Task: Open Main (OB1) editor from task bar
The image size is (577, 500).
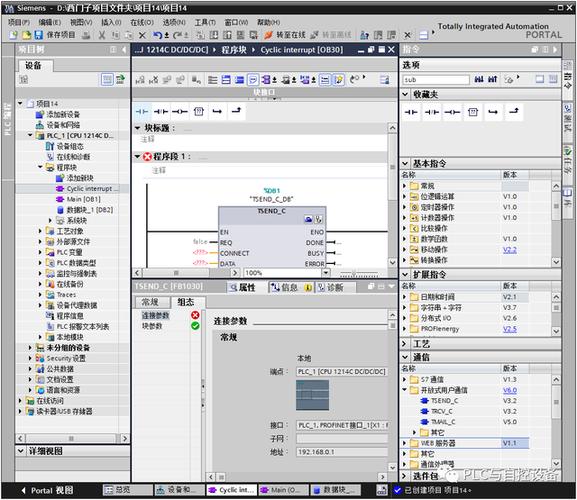Action: [284, 490]
